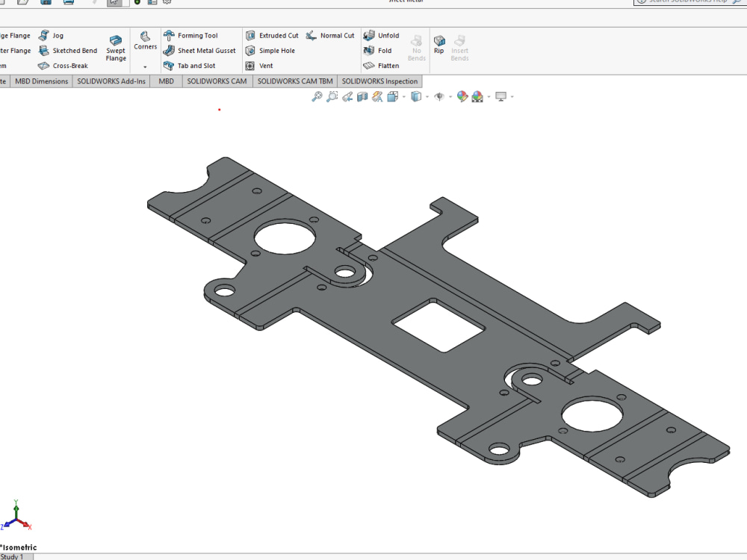Click the XYZ coordinate triad

click(x=16, y=516)
